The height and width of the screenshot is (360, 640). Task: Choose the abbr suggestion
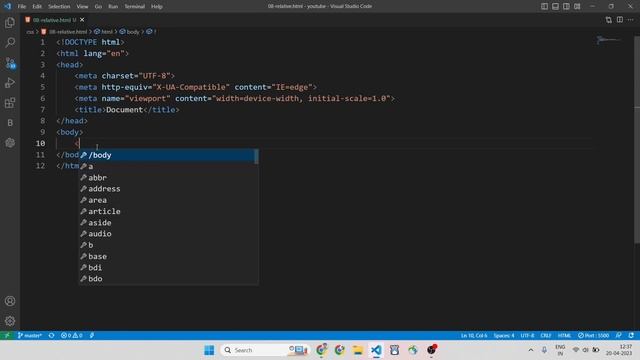click(x=168, y=178)
